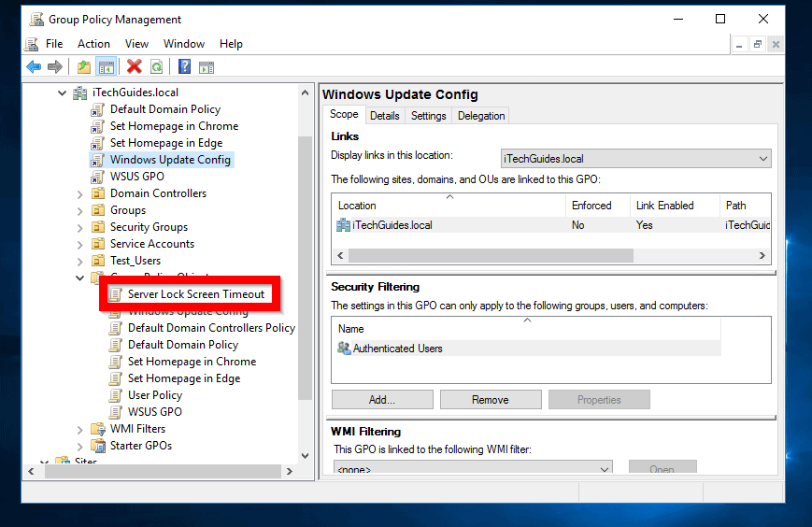Switch to the Settings tab

pos(428,116)
